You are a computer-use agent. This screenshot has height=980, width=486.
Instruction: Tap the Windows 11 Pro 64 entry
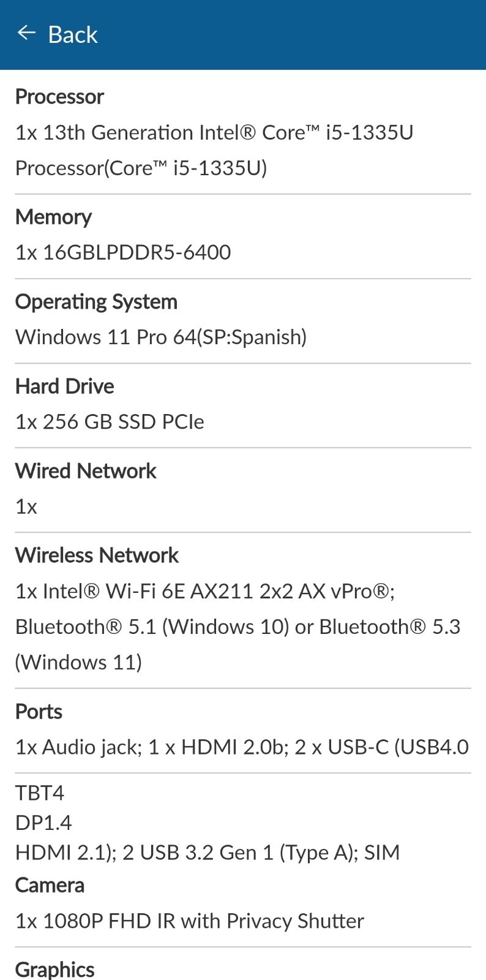coord(161,337)
